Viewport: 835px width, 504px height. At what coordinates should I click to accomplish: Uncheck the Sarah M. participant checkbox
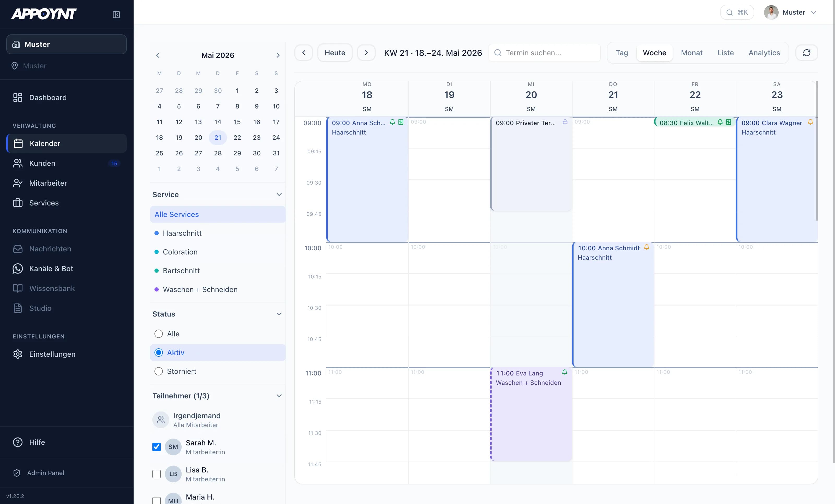point(157,447)
